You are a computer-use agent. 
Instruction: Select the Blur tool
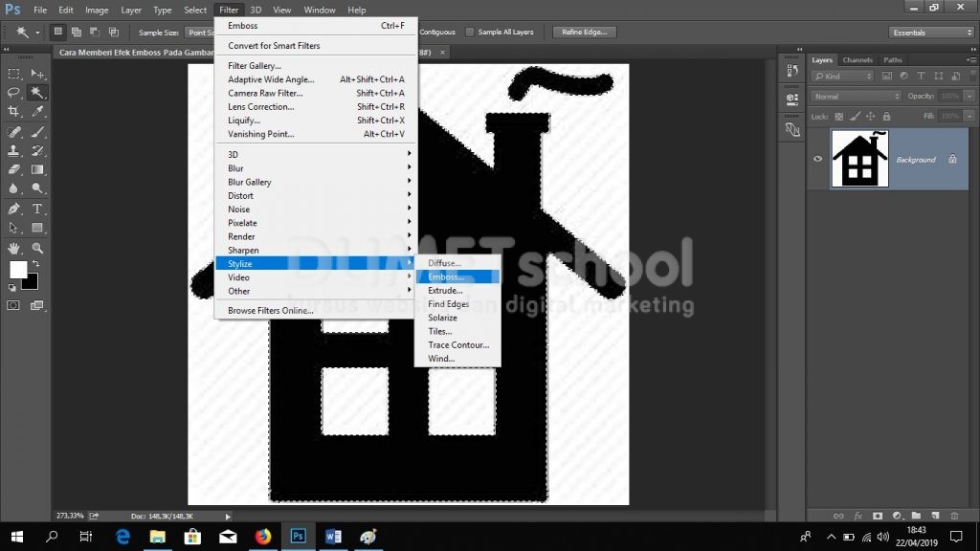(x=13, y=188)
